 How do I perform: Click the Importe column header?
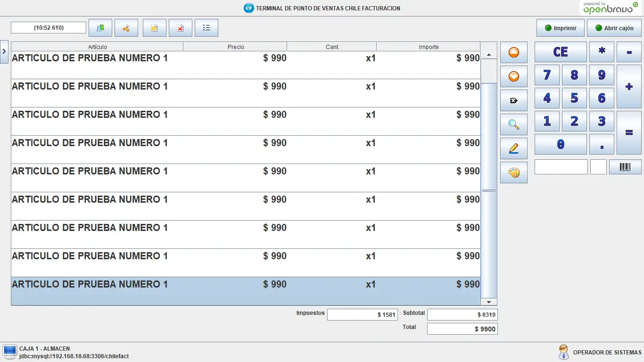tap(429, 47)
